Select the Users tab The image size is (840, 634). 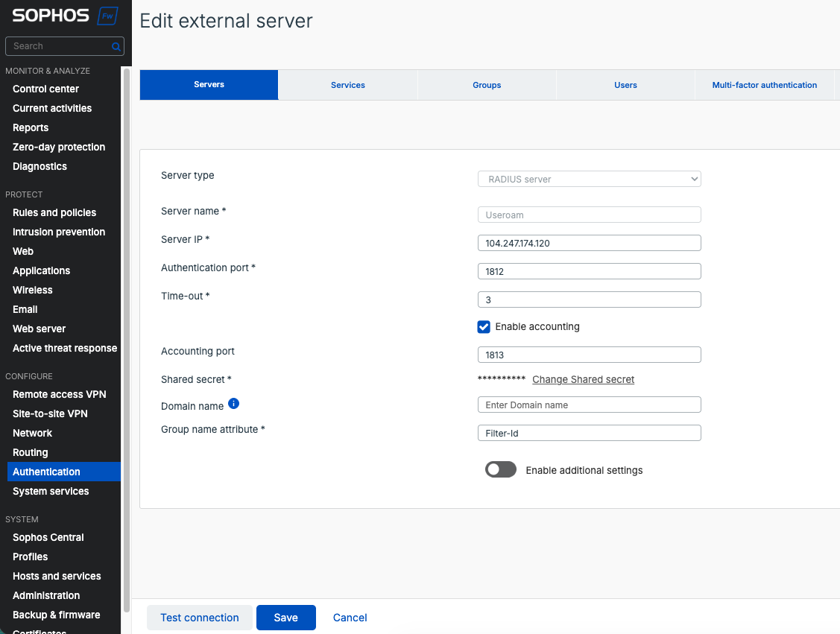click(x=625, y=85)
